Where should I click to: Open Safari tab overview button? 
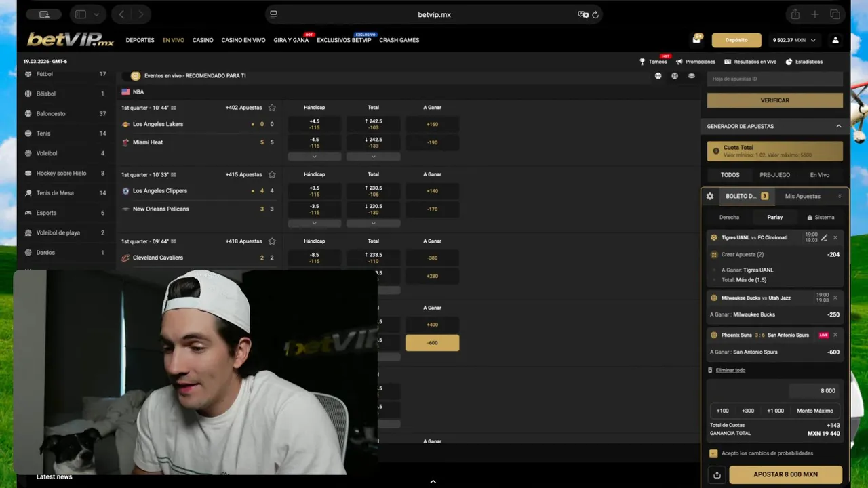coord(835,14)
